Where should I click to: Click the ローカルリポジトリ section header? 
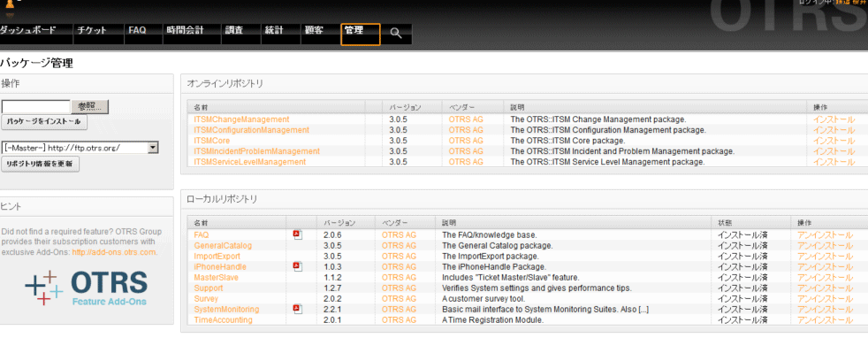tap(222, 198)
